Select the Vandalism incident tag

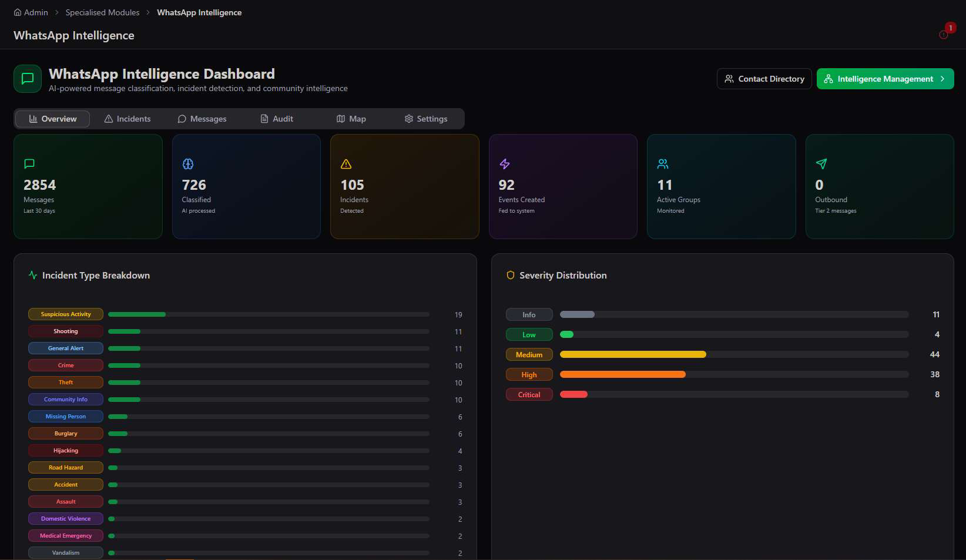pyautogui.click(x=66, y=553)
